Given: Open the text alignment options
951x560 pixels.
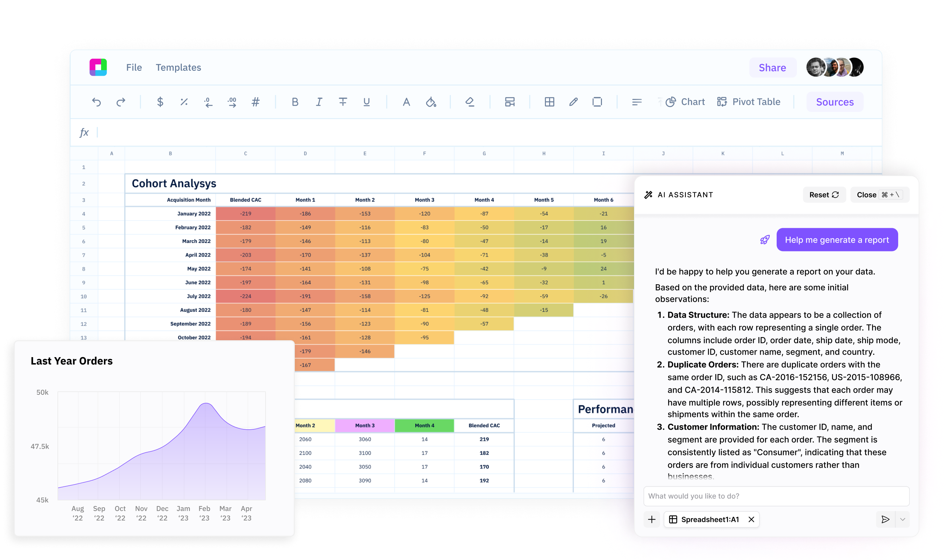Looking at the screenshot, I should [637, 102].
